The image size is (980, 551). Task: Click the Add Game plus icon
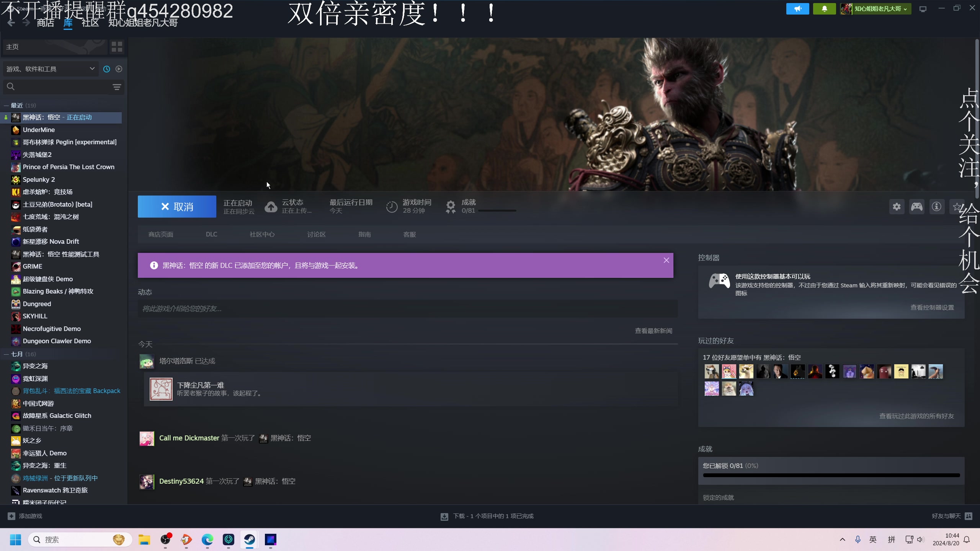pos(11,516)
